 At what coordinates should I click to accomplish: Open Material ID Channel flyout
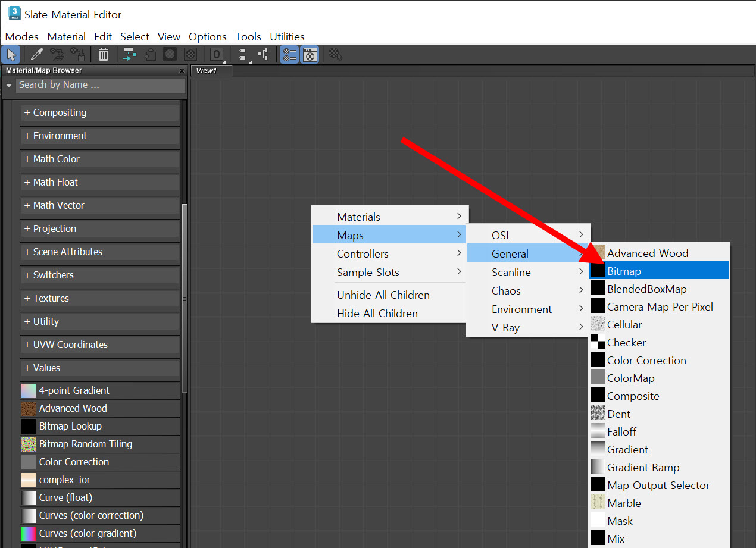coord(217,55)
